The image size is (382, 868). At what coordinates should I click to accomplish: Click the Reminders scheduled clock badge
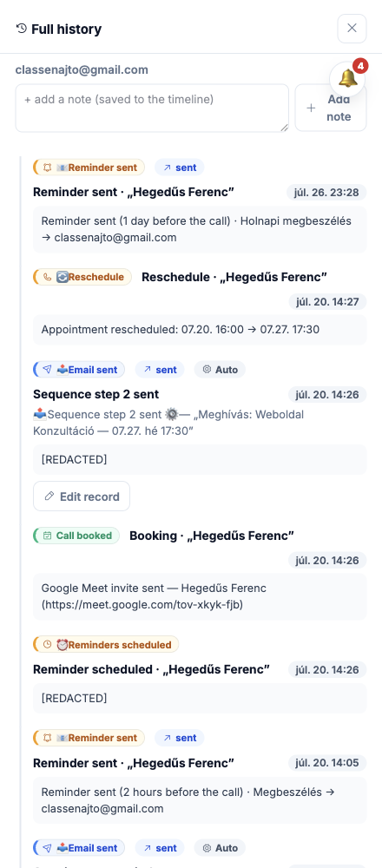[106, 644]
